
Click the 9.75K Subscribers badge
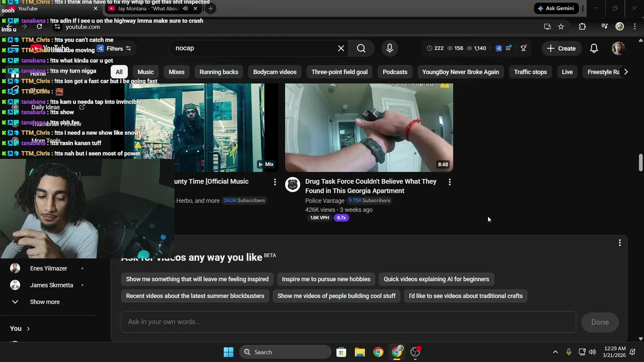[369, 201]
